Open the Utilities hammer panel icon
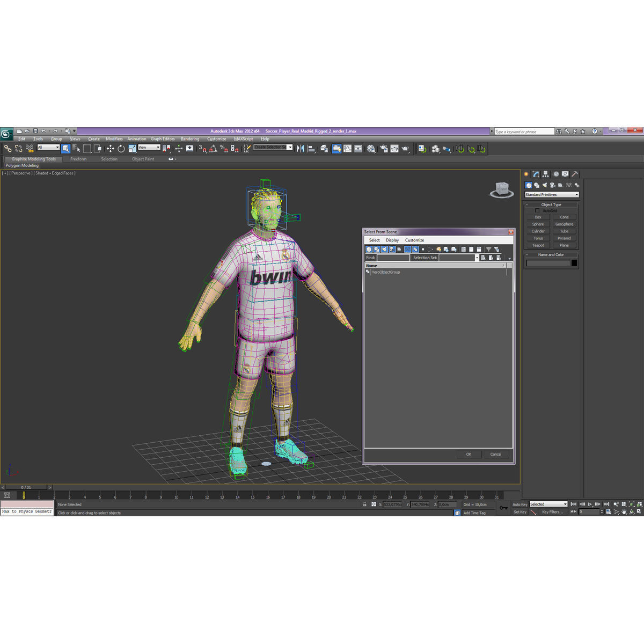This screenshot has height=644, width=644. point(575,174)
